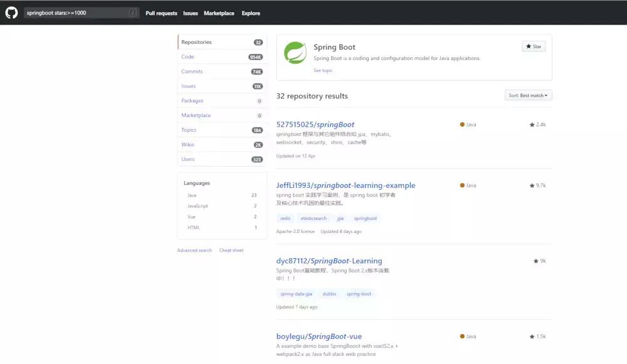Click the elasticsearch topic tag
This screenshot has height=364, width=627.
pos(313,219)
